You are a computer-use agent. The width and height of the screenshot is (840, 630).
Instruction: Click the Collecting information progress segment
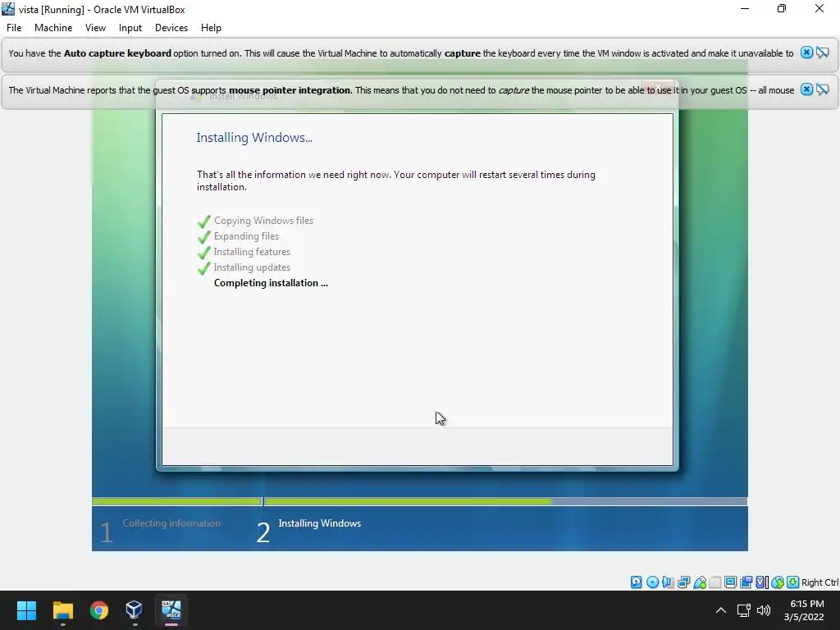[177, 501]
